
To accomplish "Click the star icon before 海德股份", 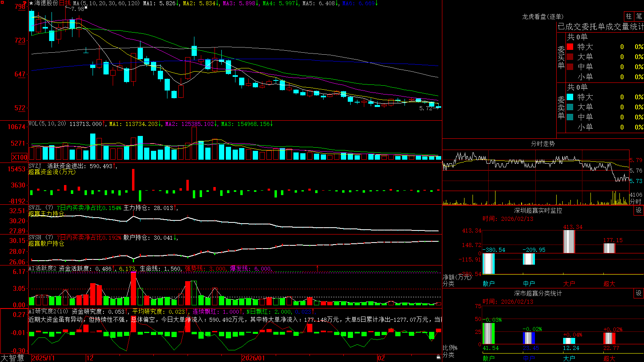I will point(31,3).
